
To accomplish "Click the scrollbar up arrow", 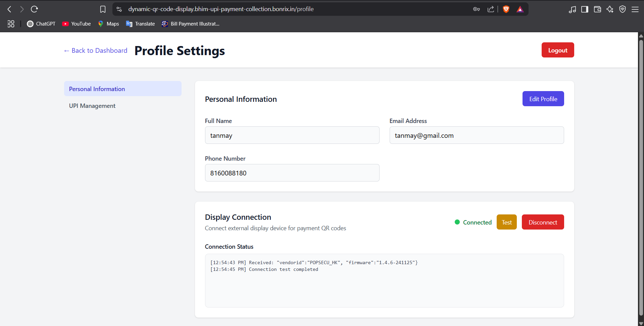I will coord(641,35).
